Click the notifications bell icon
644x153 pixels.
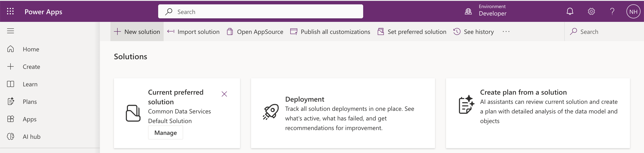click(x=570, y=12)
